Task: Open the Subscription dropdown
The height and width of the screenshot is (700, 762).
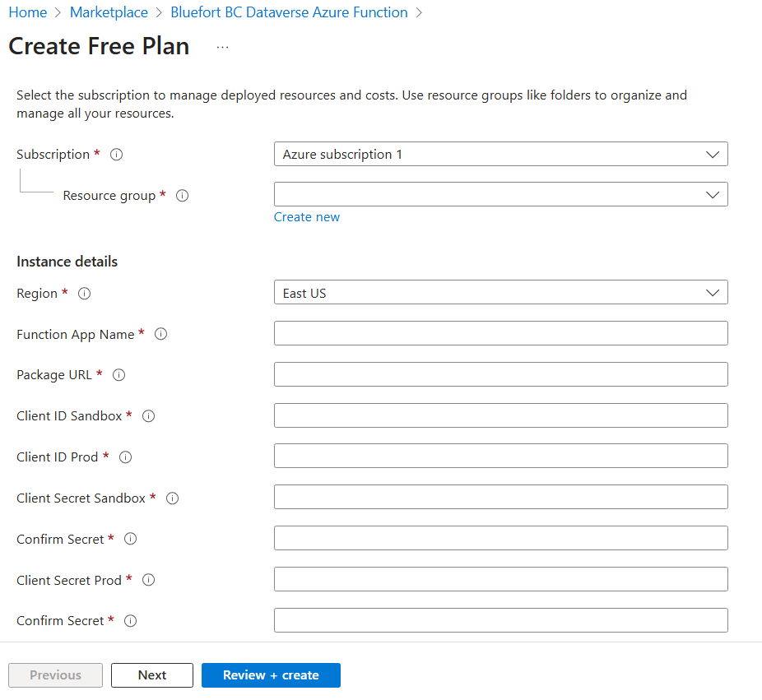Action: coord(500,154)
